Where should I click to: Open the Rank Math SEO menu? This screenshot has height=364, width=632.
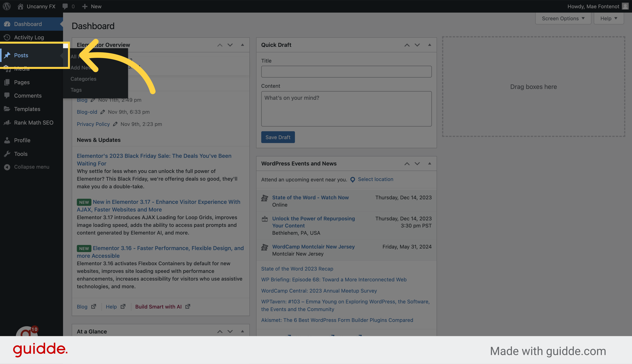pyautogui.click(x=32, y=123)
